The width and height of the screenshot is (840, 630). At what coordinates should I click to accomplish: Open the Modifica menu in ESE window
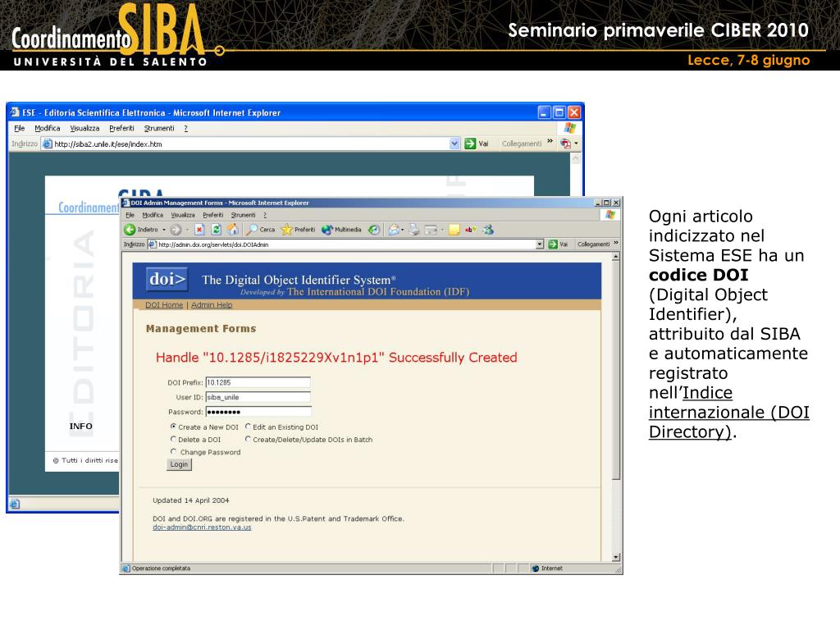47,128
